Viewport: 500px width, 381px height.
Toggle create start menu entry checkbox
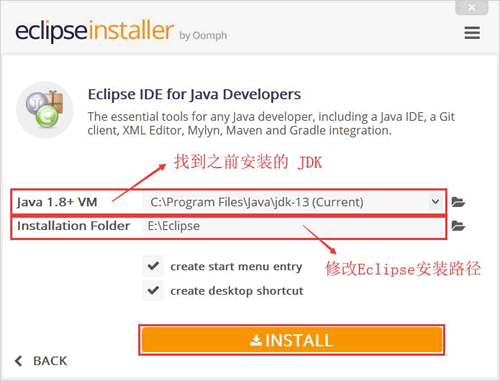coord(153,266)
